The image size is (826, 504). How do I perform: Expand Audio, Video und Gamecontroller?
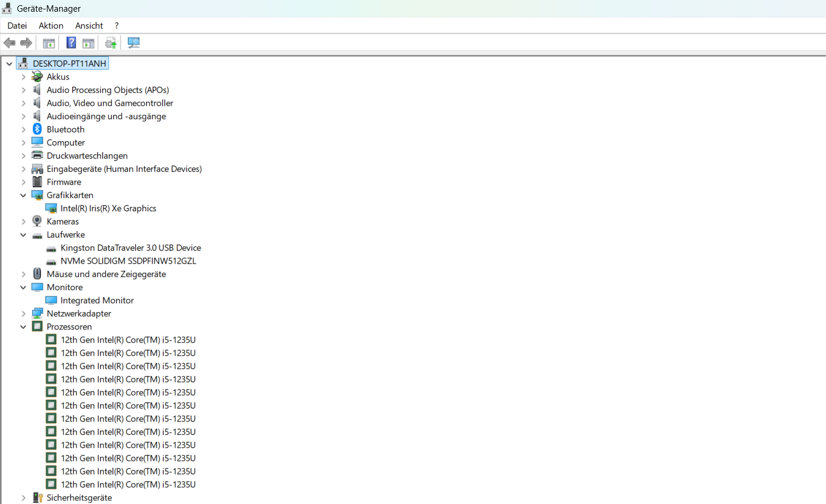coord(23,103)
